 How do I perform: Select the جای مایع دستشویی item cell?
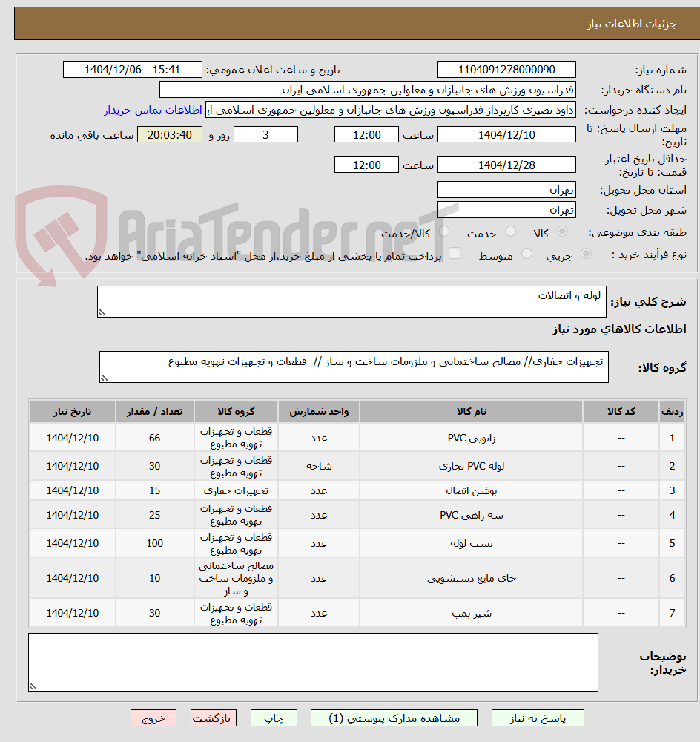471,578
